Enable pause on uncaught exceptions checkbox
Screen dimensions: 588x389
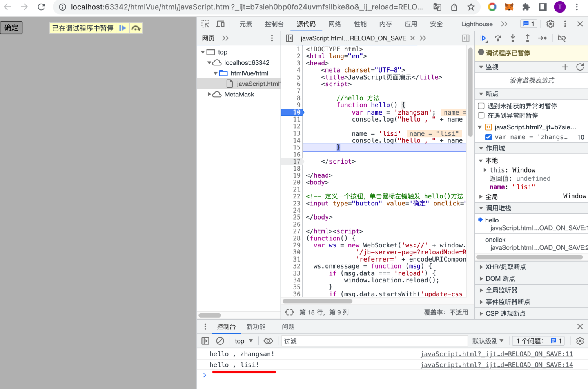tap(481, 106)
